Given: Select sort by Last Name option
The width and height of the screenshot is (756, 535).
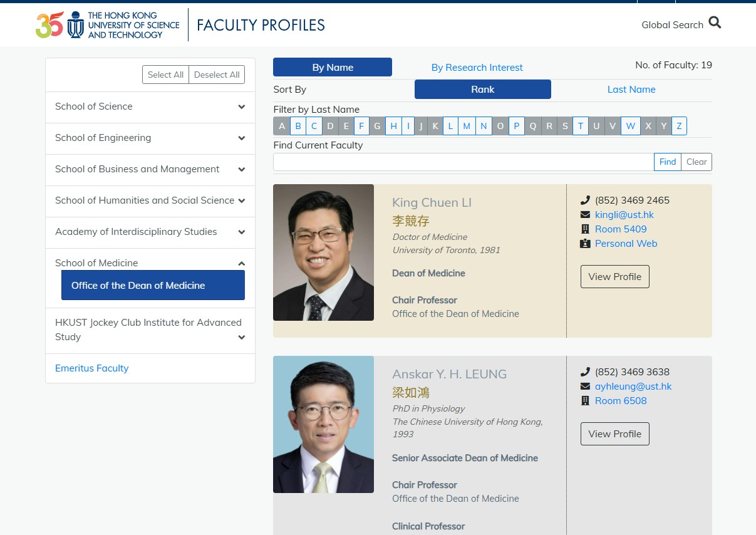Looking at the screenshot, I should click(631, 90).
